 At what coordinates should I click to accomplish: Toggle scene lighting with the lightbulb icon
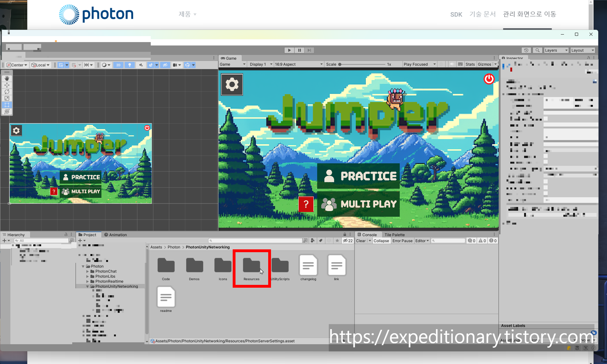tap(129, 65)
